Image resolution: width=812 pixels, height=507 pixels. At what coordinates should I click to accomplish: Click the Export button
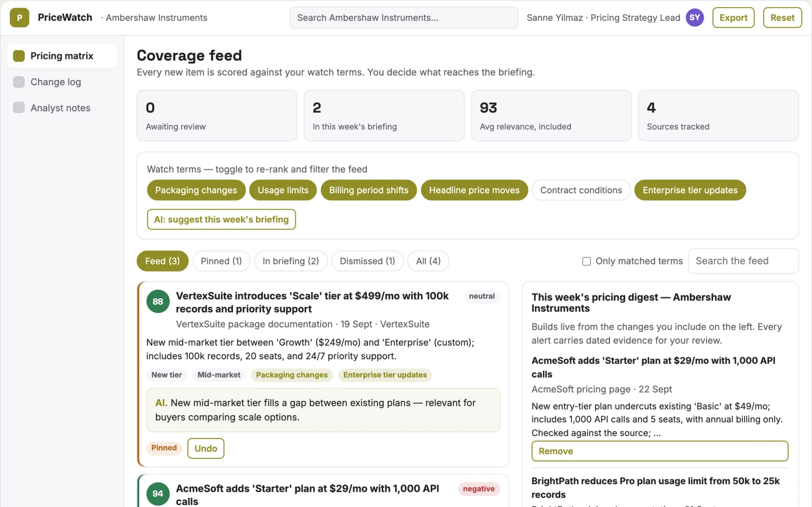pos(733,18)
